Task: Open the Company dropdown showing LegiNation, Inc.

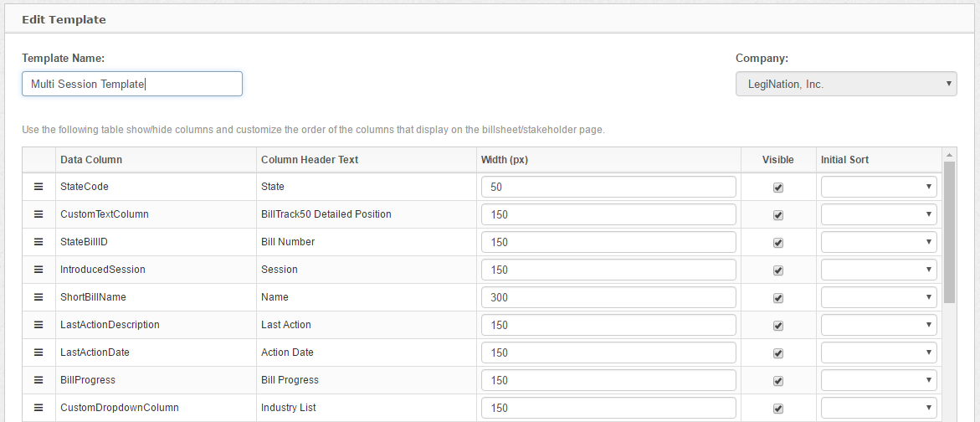Action: tap(846, 84)
